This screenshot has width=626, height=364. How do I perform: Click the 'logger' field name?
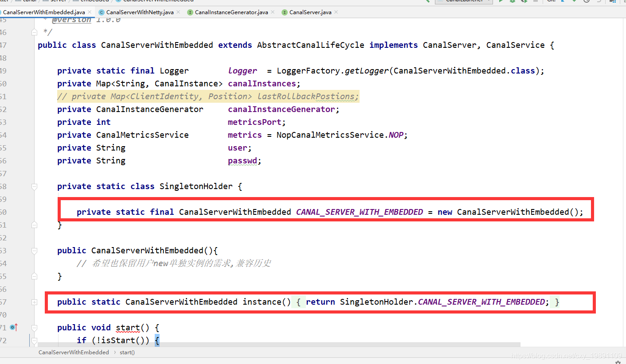click(x=243, y=71)
